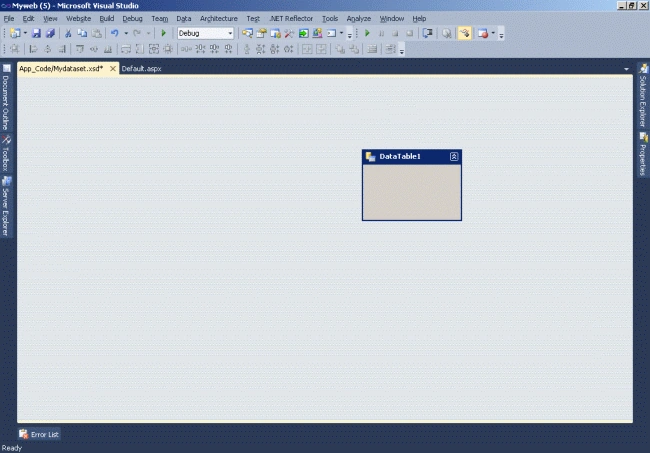Click the Redo arrow icon

click(x=137, y=33)
